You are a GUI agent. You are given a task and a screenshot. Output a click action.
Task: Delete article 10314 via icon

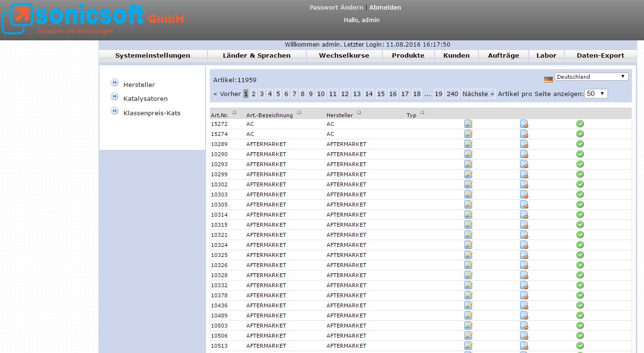524,215
